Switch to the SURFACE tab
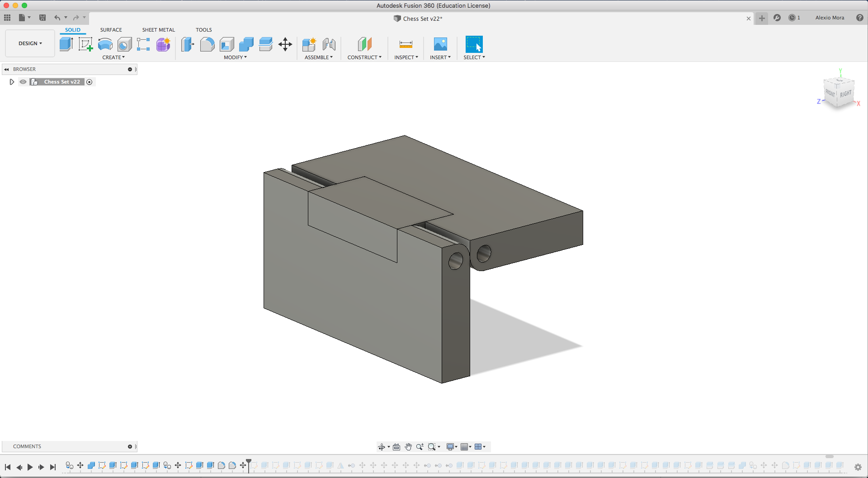The height and width of the screenshot is (478, 868). (x=111, y=30)
